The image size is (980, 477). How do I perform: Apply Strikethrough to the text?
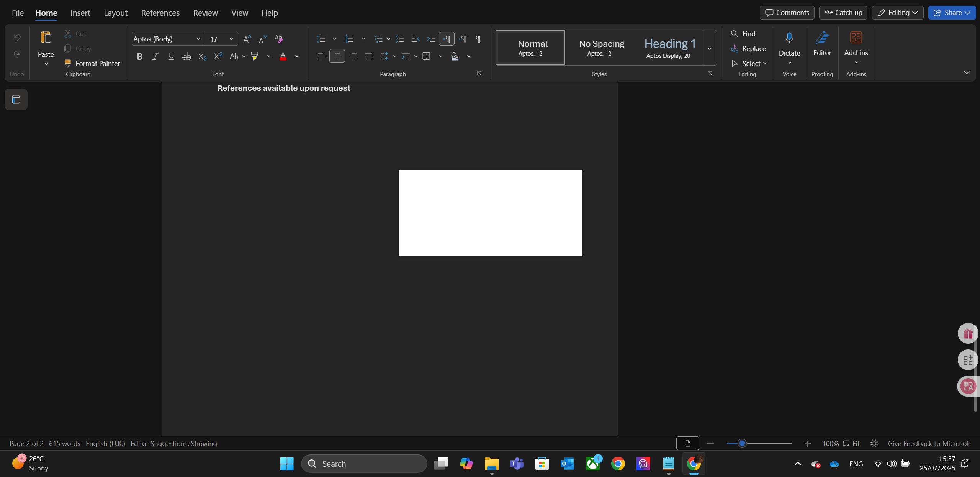[x=187, y=56]
